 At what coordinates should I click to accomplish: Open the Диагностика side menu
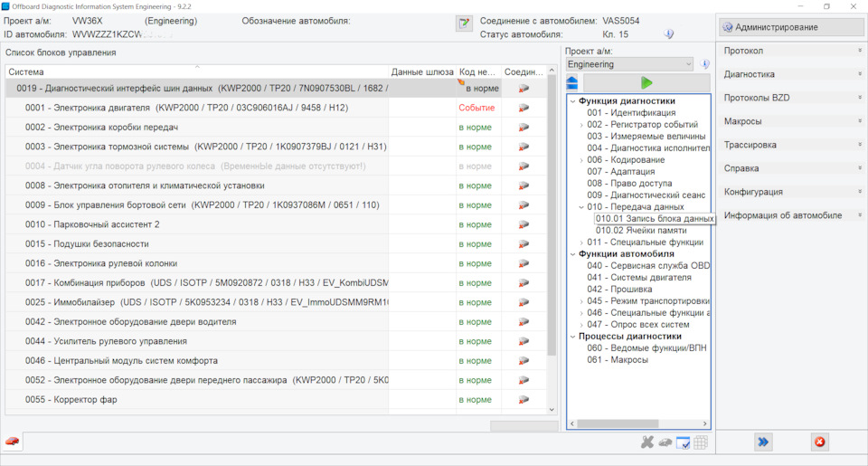(792, 74)
